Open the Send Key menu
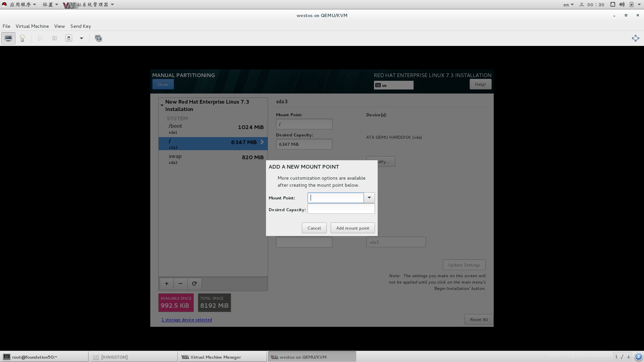This screenshot has width=644, height=362. click(x=80, y=26)
